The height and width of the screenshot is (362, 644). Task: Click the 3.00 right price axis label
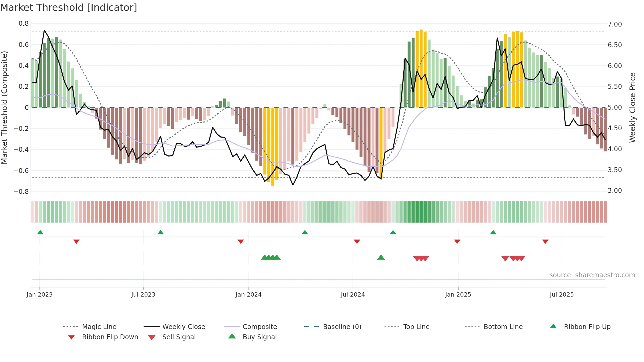pos(615,190)
